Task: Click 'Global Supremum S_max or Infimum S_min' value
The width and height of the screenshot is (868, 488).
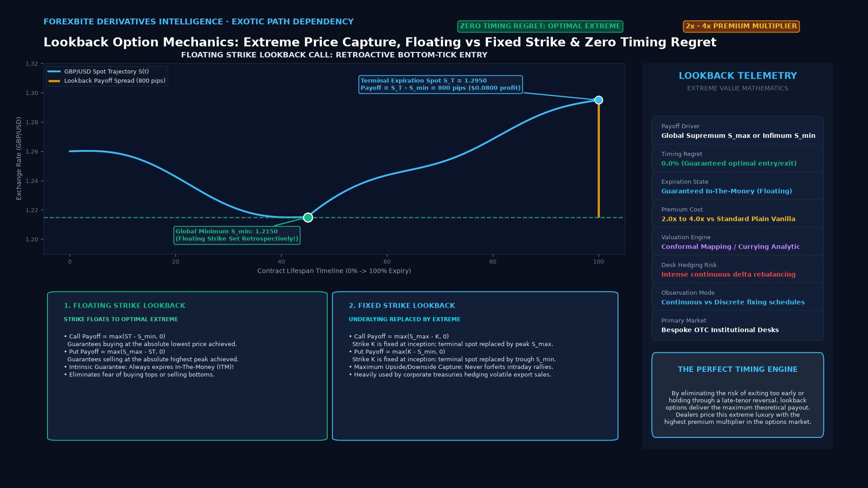Action: pyautogui.click(x=738, y=136)
